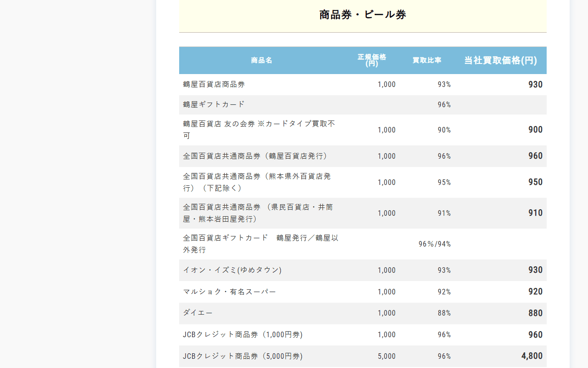Click the 5,000 regular price value
This screenshot has width=588, height=368.
tap(387, 356)
